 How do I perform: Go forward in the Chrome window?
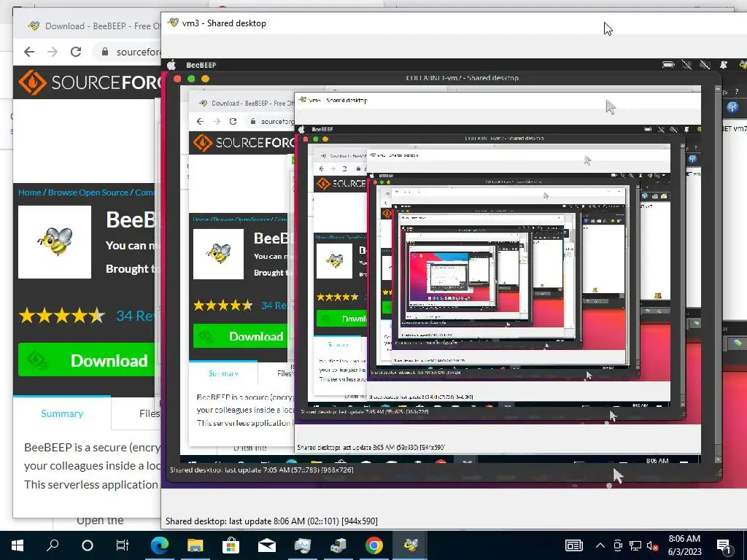pyautogui.click(x=53, y=52)
